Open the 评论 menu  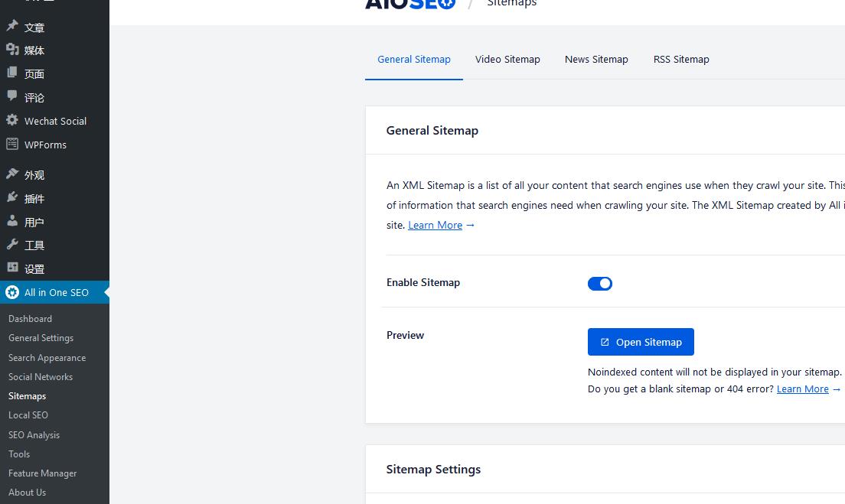click(x=54, y=97)
